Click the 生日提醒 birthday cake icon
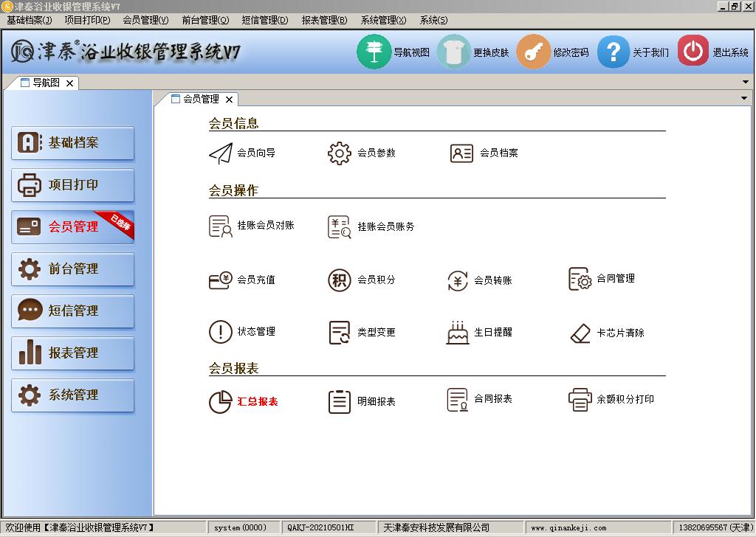This screenshot has width=756, height=537. click(458, 333)
